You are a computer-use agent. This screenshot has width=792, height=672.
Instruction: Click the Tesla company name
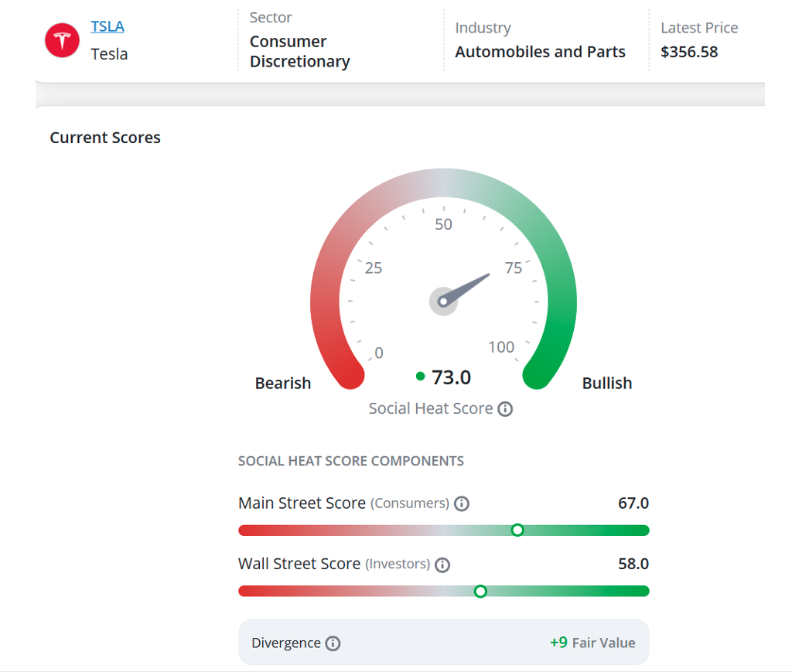109,54
